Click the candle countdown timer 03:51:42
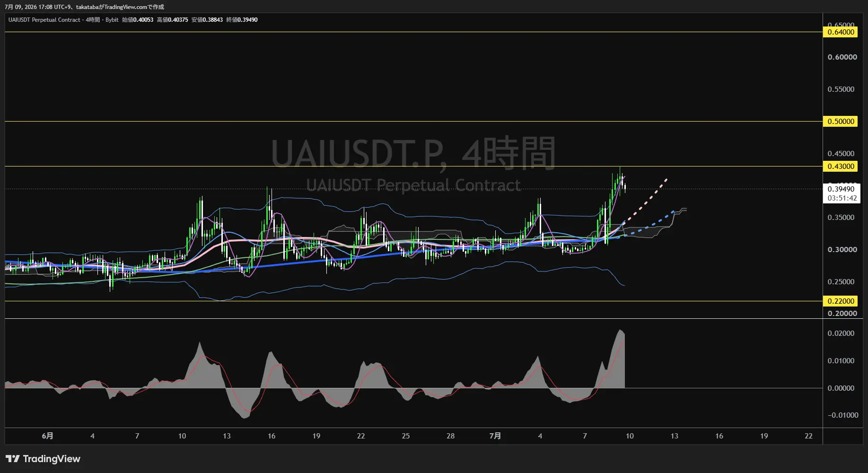868x473 pixels. pyautogui.click(x=842, y=198)
